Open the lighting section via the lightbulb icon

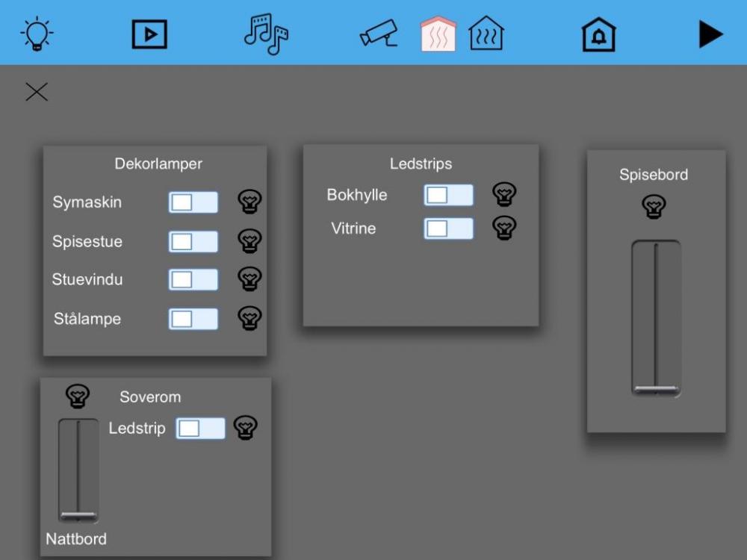pos(37,34)
